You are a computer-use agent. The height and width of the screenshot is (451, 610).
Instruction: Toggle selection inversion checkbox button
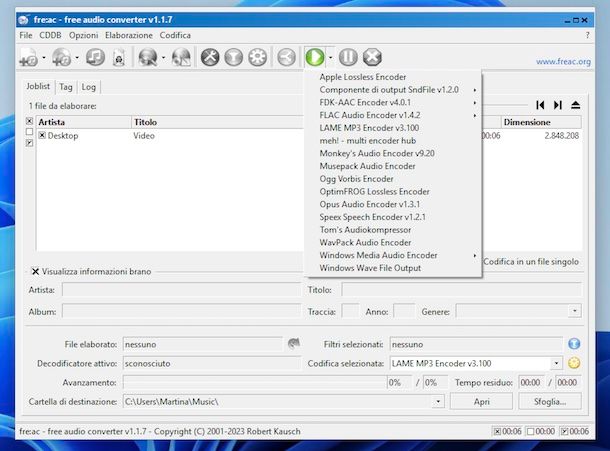click(x=29, y=143)
